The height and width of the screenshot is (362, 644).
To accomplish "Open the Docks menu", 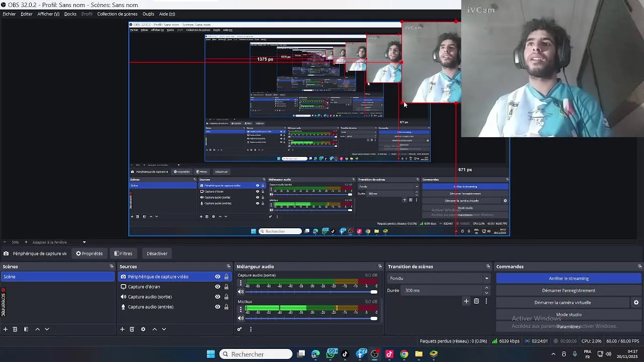I will 70,14.
